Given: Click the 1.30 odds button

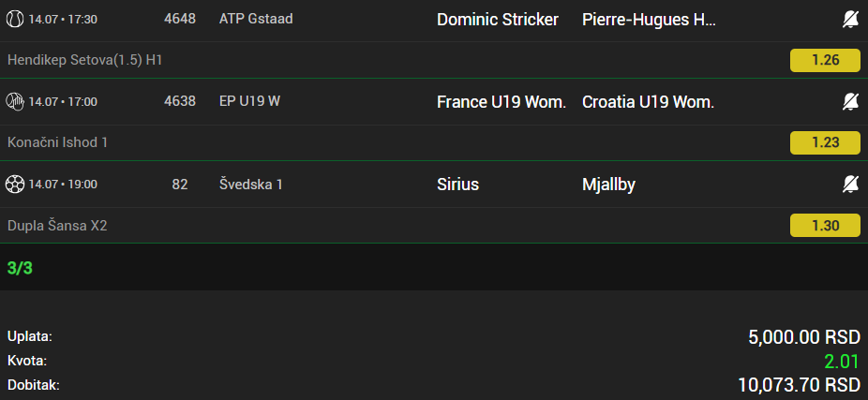Looking at the screenshot, I should click(825, 225).
